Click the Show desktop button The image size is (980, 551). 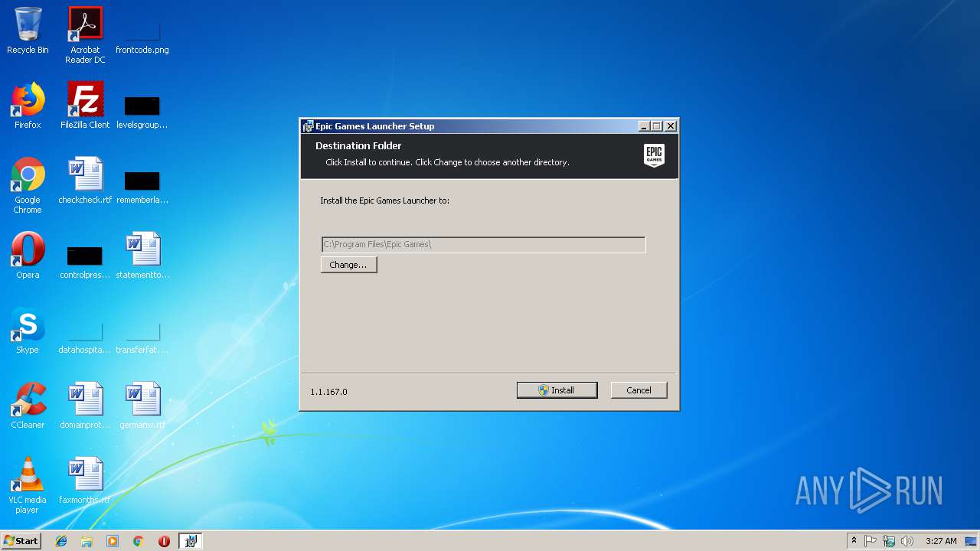pyautogui.click(x=972, y=541)
